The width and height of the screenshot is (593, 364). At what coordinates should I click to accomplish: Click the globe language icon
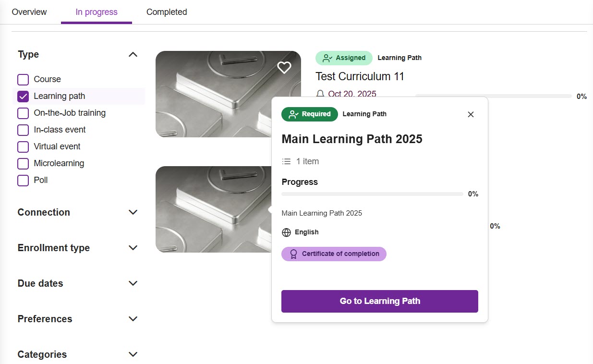[286, 232]
